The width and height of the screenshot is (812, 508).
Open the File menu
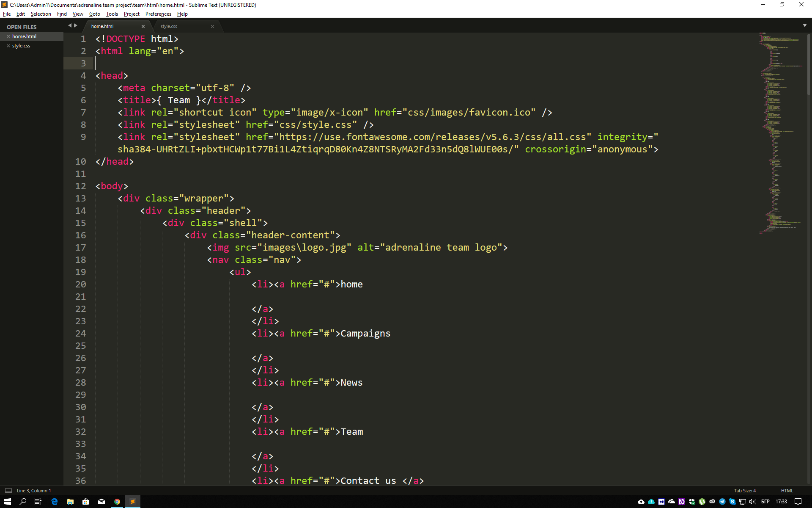[x=7, y=14]
